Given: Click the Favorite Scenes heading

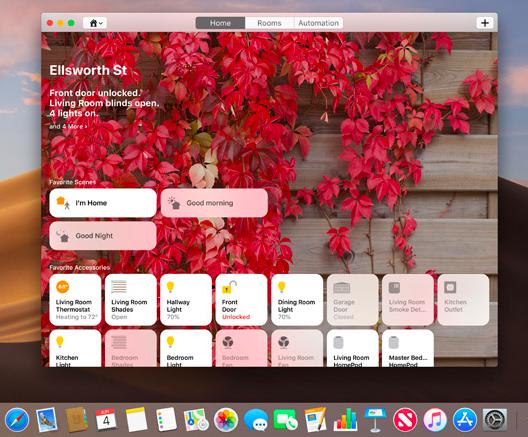Looking at the screenshot, I should [72, 182].
